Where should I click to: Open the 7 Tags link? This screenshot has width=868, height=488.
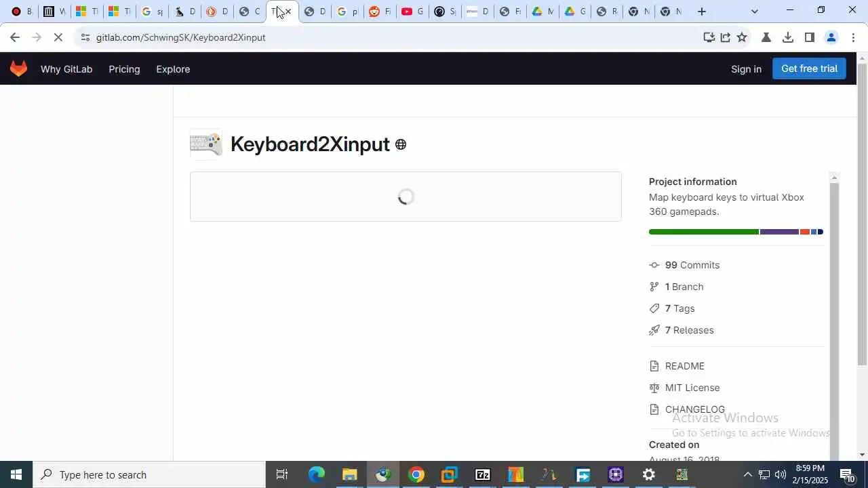[680, 308]
